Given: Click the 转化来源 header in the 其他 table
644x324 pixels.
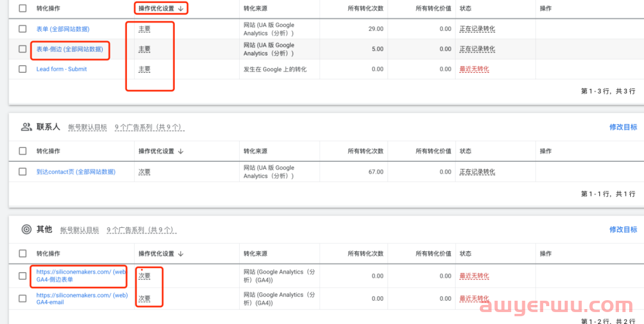Looking at the screenshot, I should [255, 254].
